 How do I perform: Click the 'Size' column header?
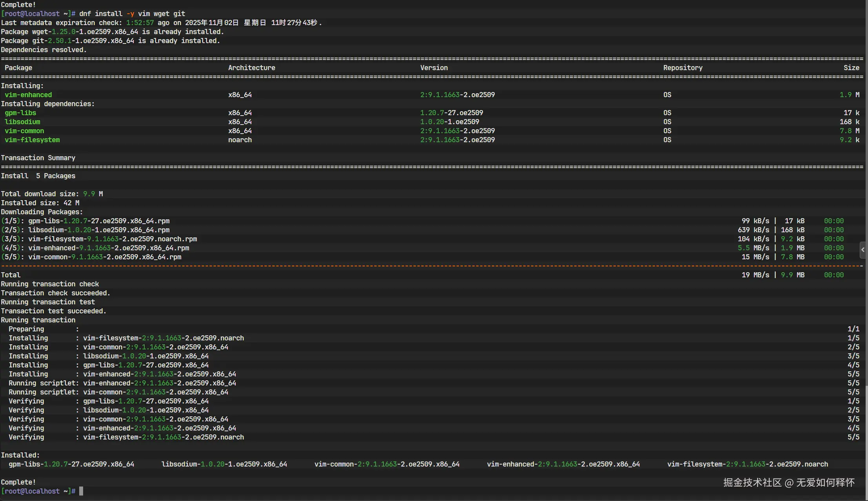coord(851,68)
